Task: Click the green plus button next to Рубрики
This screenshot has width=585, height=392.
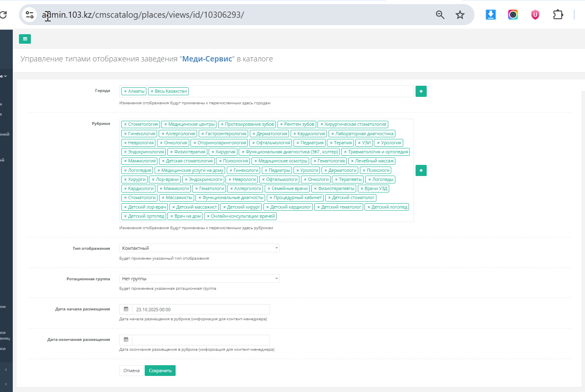Action: [x=421, y=170]
